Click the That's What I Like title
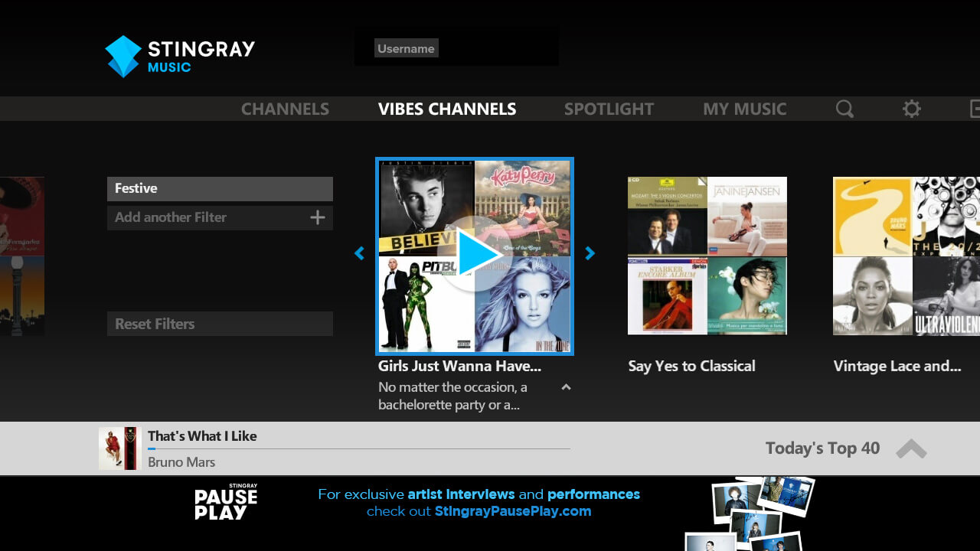Screen dimensions: 980x551 coord(202,436)
